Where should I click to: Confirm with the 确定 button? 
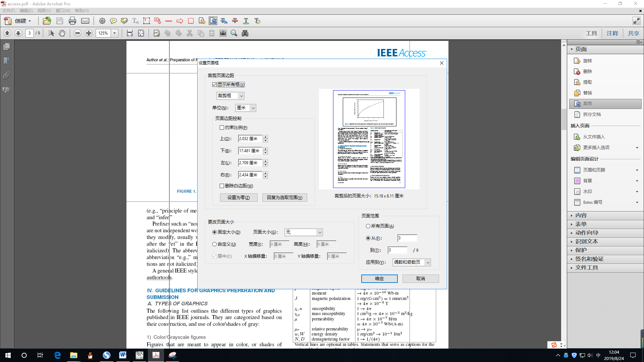[x=379, y=279]
